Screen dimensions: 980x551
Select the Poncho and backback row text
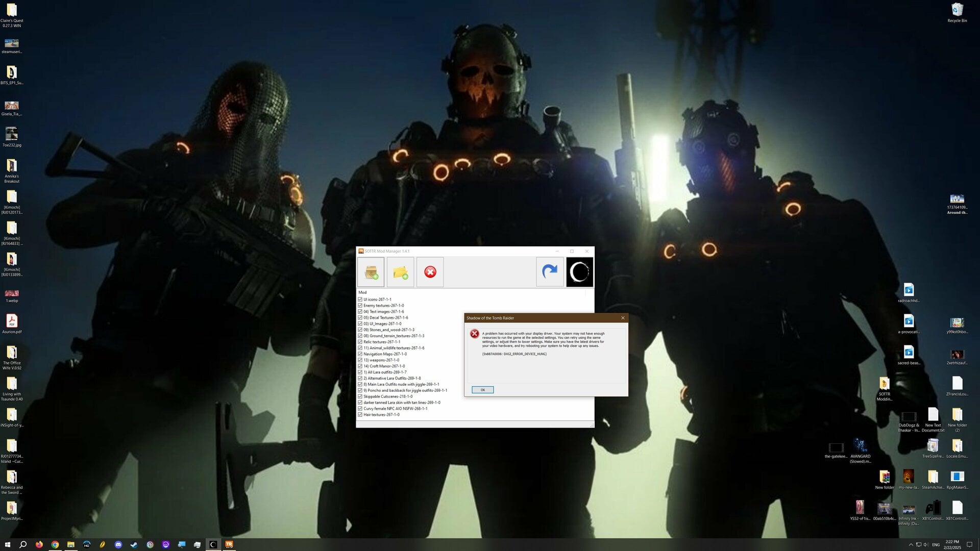click(405, 390)
